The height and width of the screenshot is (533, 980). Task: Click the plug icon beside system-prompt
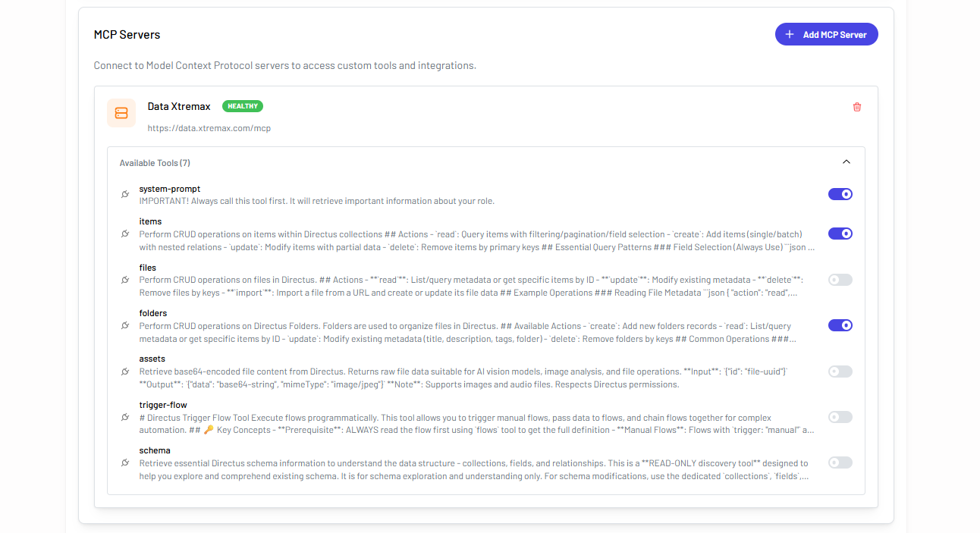(125, 195)
